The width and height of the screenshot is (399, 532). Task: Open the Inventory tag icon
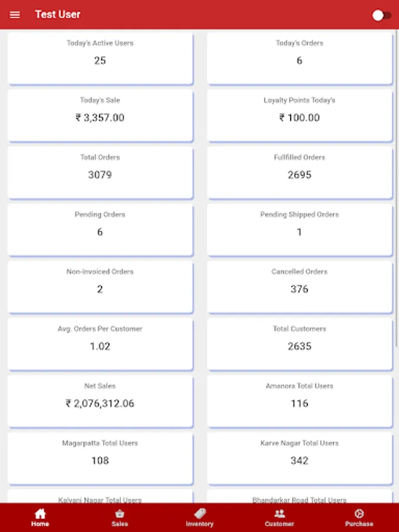tap(200, 514)
